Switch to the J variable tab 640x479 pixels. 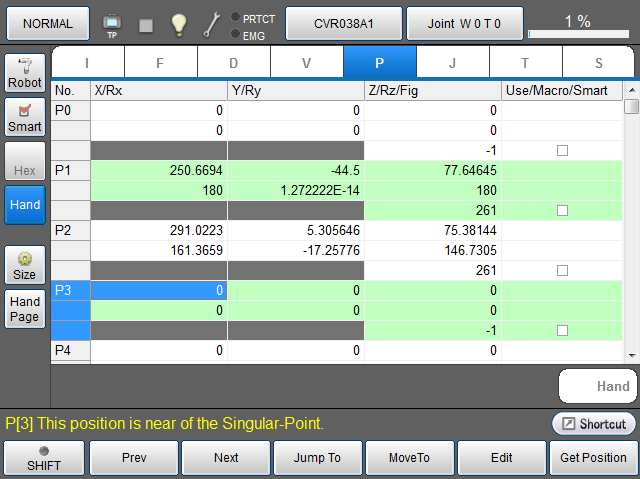(x=452, y=63)
